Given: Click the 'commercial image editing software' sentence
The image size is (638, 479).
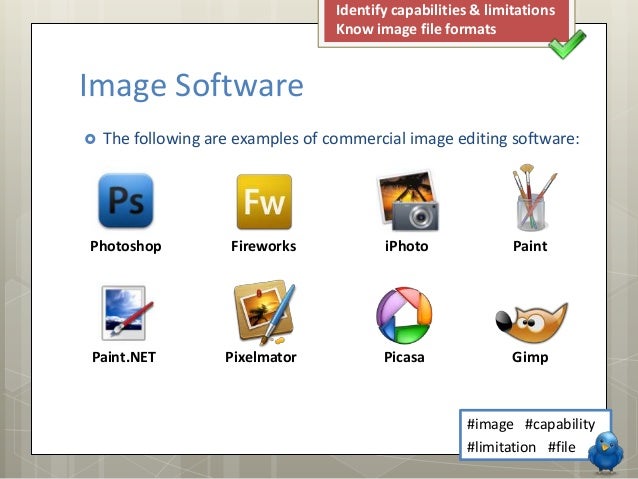Looking at the screenshot, I should (x=341, y=139).
